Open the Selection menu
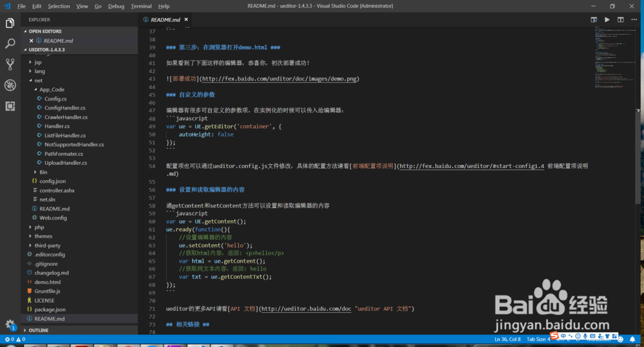The height and width of the screenshot is (347, 644). 59,6
